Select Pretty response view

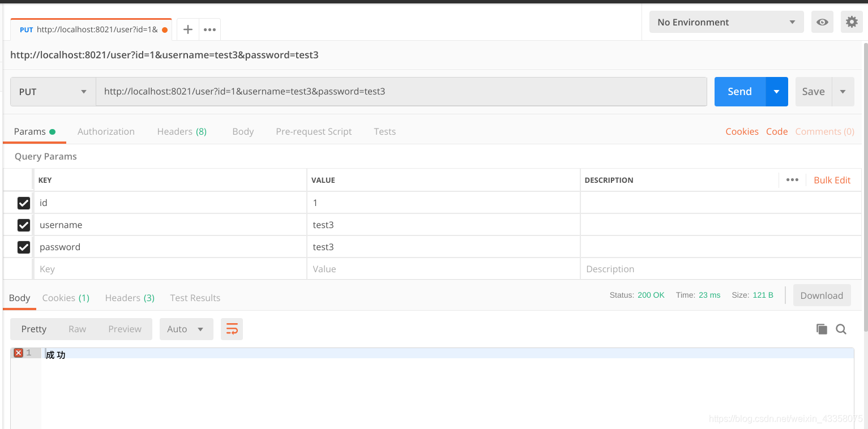pos(34,329)
